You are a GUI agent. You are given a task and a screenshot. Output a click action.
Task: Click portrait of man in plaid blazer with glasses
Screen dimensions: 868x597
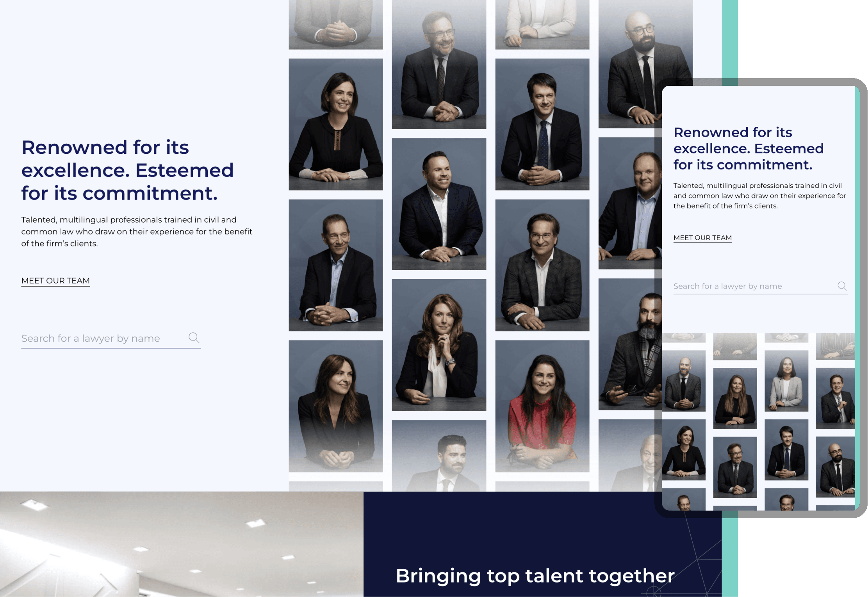pyautogui.click(x=542, y=265)
